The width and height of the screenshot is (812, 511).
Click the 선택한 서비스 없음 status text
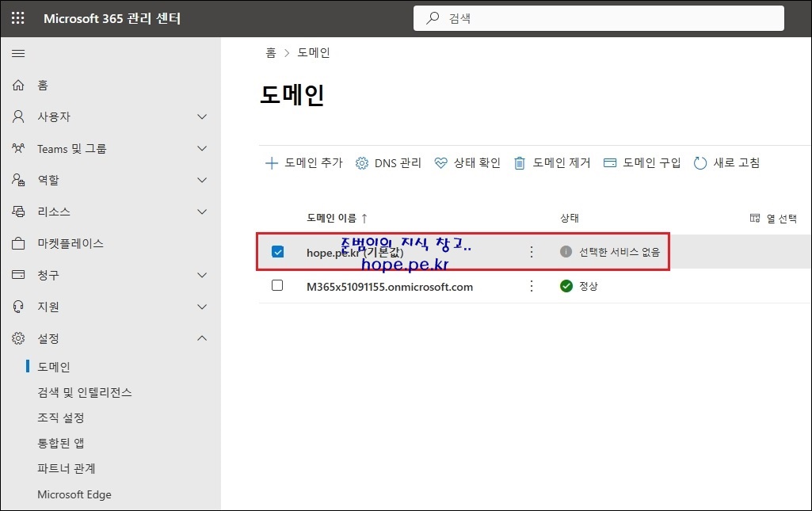[619, 252]
